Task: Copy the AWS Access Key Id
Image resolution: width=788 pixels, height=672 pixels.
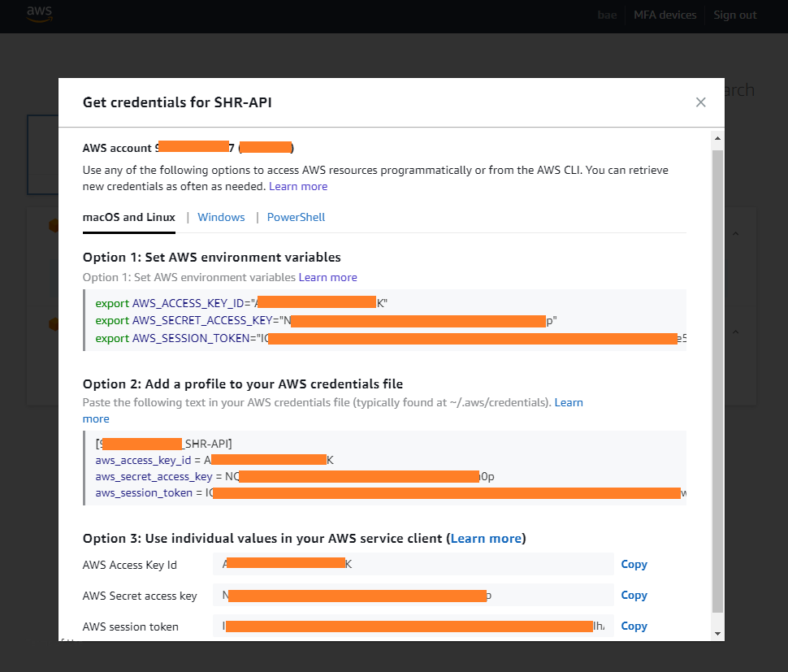Action: point(634,565)
